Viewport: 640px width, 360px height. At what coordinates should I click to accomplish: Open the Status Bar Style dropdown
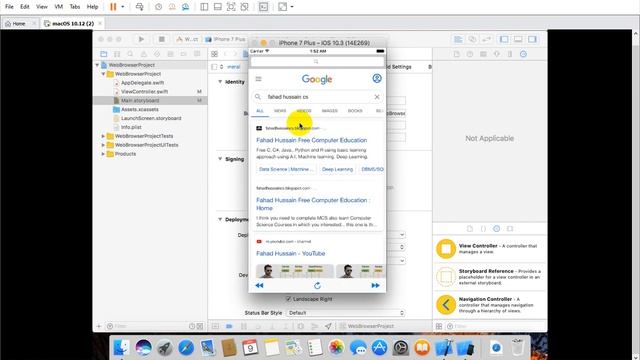pyautogui.click(x=346, y=313)
